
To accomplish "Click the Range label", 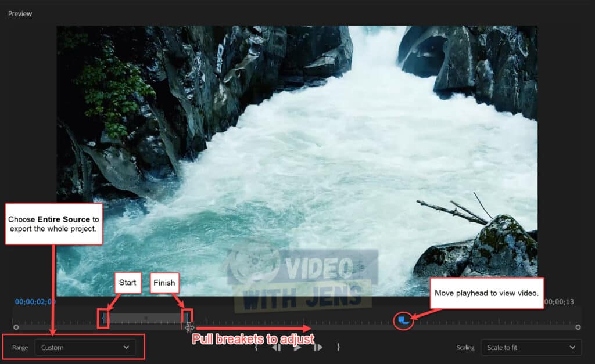I will [20, 348].
